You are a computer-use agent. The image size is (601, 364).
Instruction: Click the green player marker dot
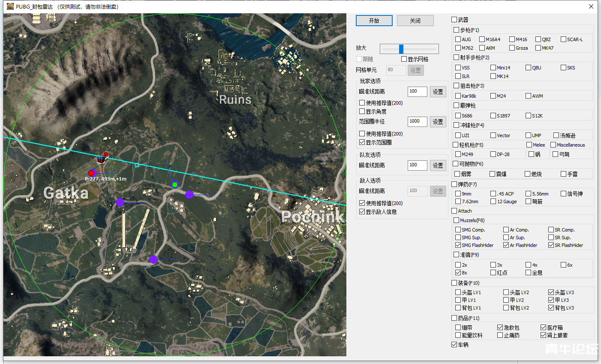tap(174, 185)
